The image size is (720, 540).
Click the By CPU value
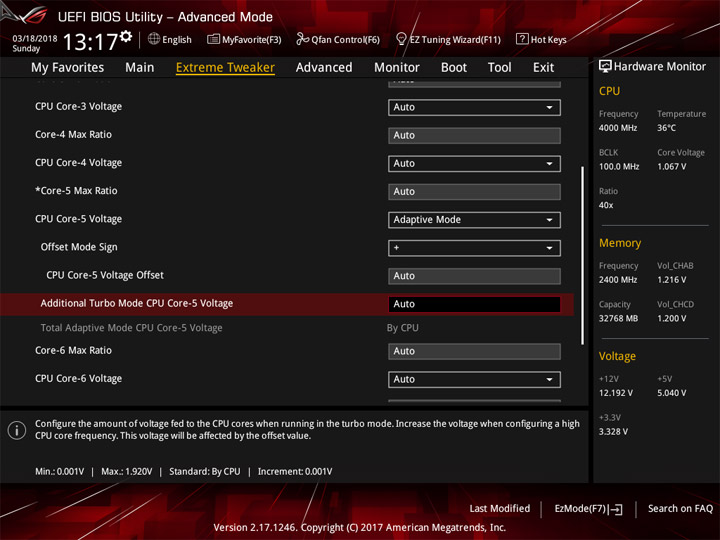(x=403, y=328)
